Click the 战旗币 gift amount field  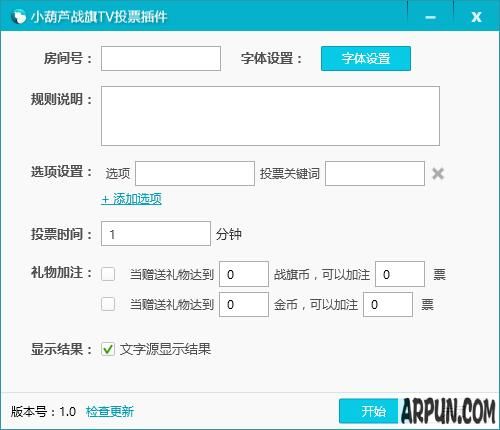(x=244, y=274)
